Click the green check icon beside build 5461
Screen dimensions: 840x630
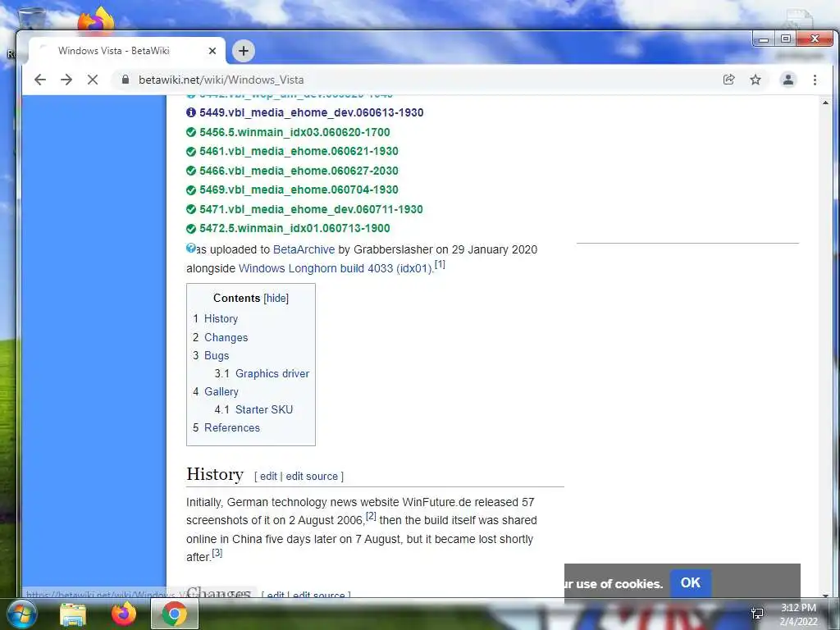pyautogui.click(x=190, y=152)
